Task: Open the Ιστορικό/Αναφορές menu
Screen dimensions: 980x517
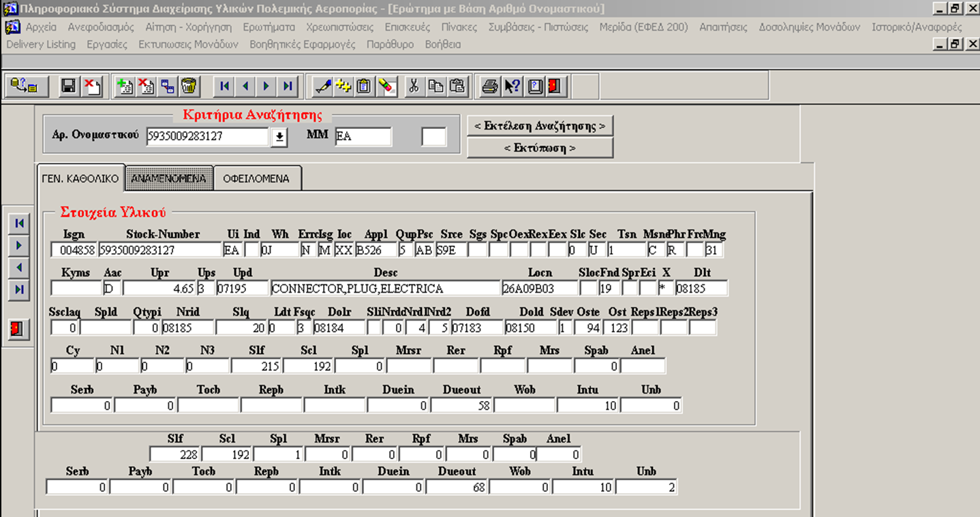Action: point(917,27)
